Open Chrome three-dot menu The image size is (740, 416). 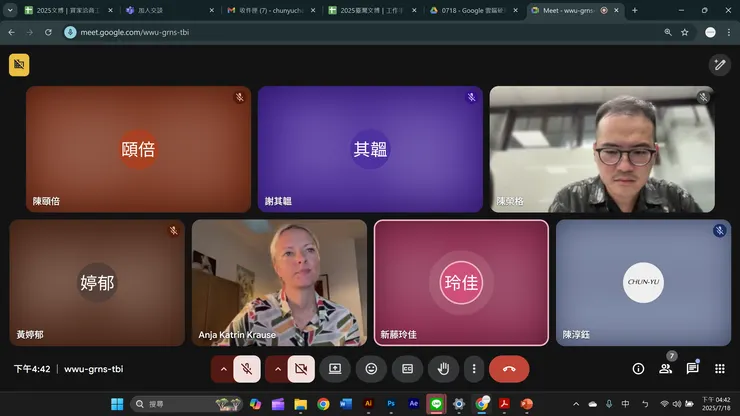(729, 32)
